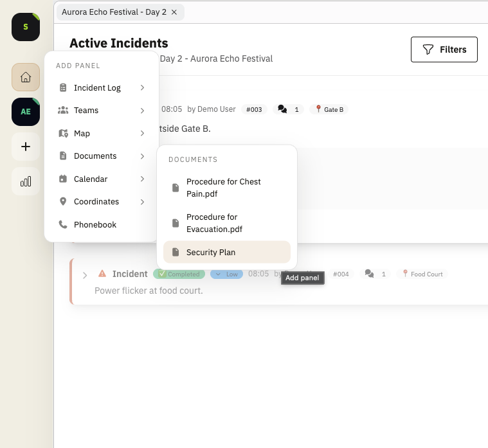Expand Map submenu chevron

tap(142, 133)
